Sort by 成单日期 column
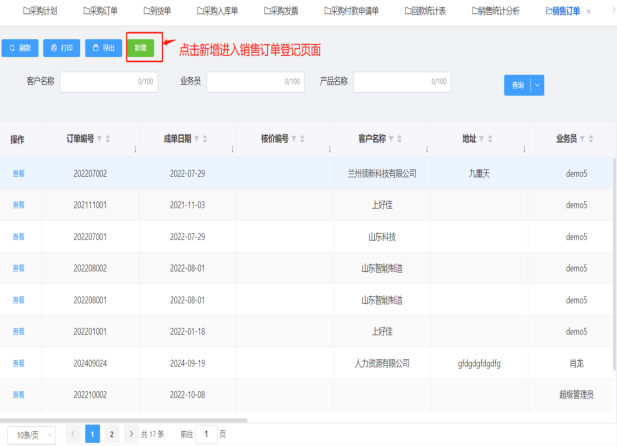This screenshot has width=617, height=446. 205,139
